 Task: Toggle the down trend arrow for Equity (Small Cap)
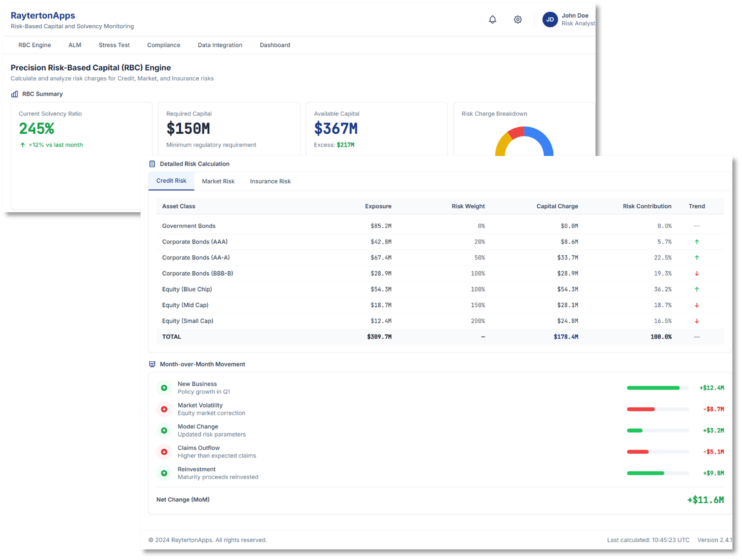pos(697,320)
